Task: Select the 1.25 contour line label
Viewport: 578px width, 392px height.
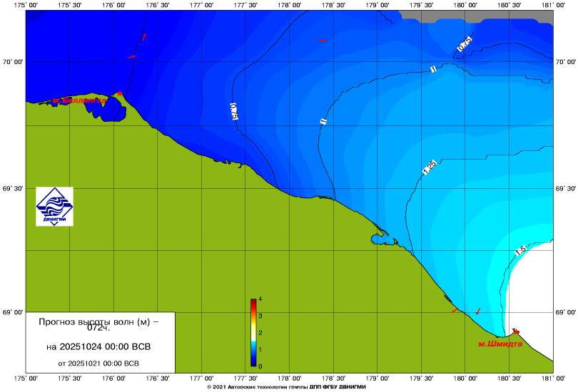Action: [x=429, y=168]
